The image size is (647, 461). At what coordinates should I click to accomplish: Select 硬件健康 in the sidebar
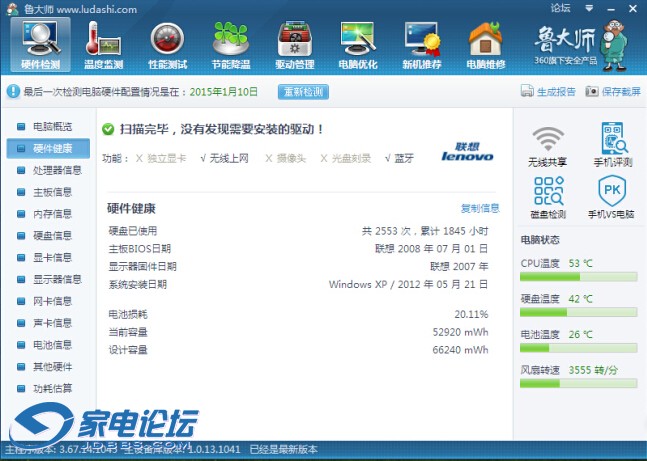click(x=48, y=148)
